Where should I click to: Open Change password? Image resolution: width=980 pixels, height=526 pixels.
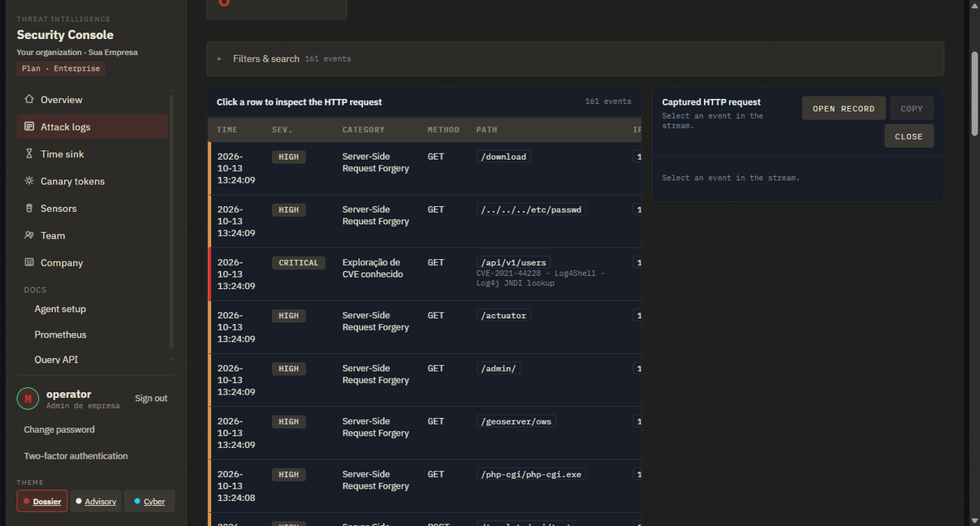(x=59, y=429)
